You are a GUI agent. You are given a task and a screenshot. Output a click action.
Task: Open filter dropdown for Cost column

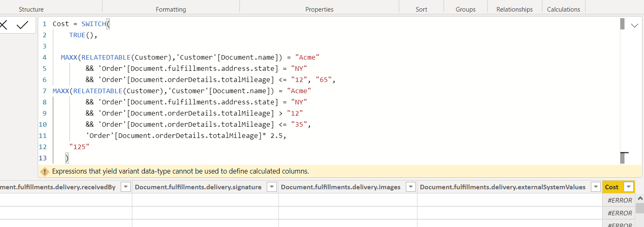tap(629, 187)
